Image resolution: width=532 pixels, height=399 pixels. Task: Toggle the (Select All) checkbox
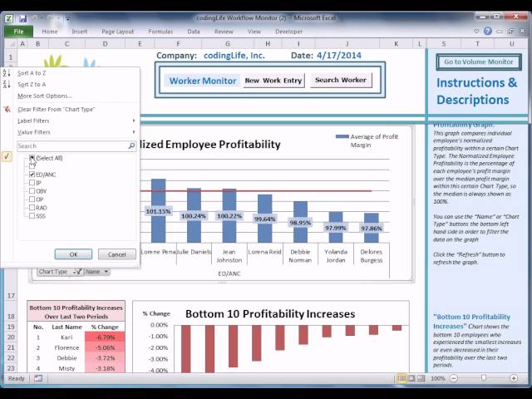click(32, 158)
